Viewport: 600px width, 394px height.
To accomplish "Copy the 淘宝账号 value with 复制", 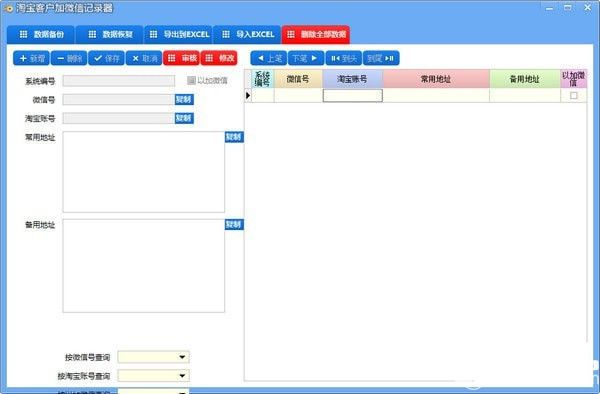I will pyautogui.click(x=184, y=118).
